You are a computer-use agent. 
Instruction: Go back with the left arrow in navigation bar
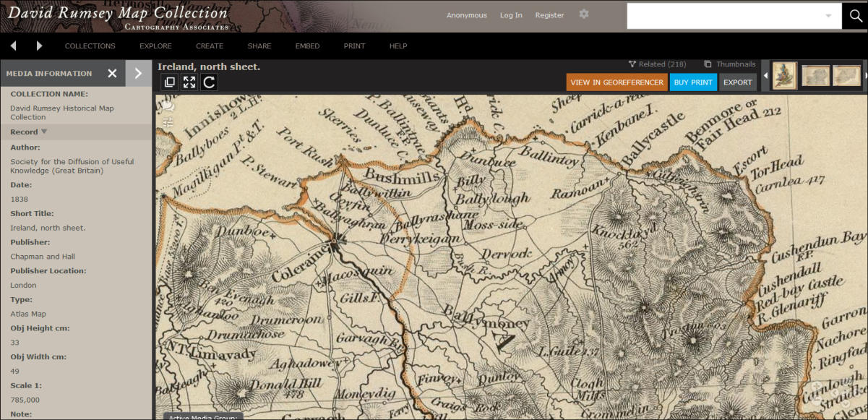pos(14,46)
